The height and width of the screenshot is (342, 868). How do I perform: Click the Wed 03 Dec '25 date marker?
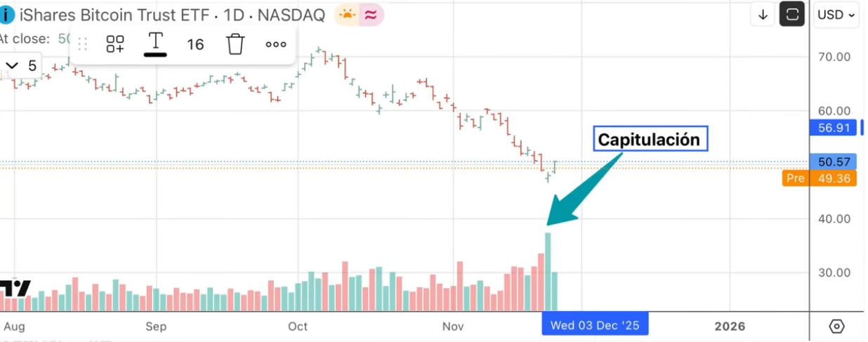pyautogui.click(x=594, y=326)
